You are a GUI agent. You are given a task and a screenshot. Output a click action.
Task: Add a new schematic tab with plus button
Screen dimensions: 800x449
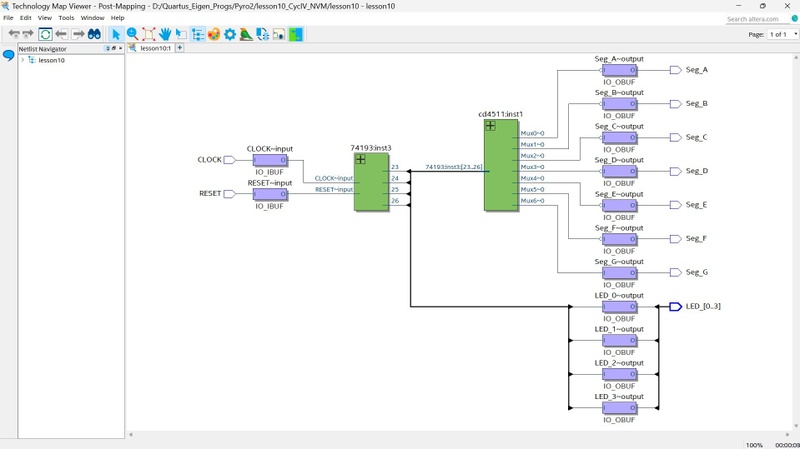pyautogui.click(x=180, y=47)
